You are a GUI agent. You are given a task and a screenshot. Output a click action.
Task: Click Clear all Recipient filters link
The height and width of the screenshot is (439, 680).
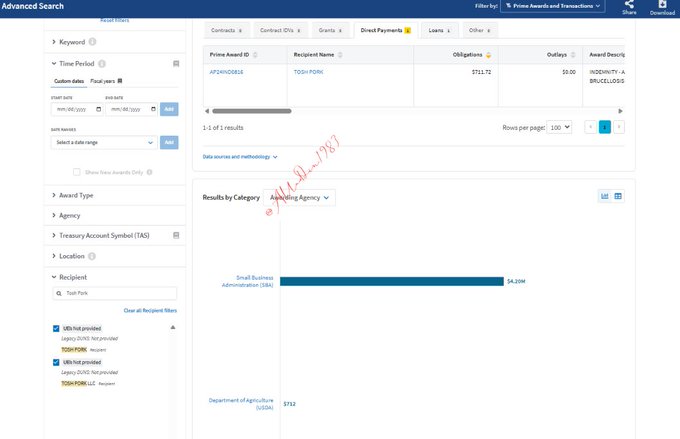[149, 311]
